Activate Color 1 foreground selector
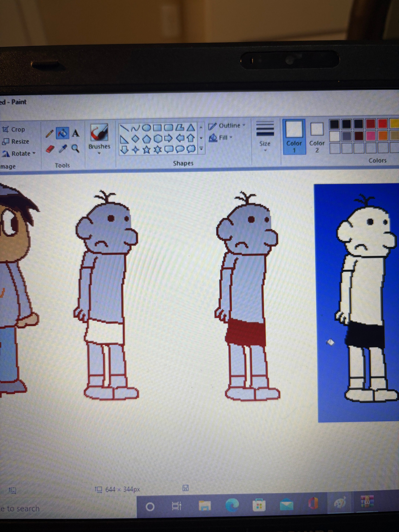The width and height of the screenshot is (399, 532). [294, 137]
